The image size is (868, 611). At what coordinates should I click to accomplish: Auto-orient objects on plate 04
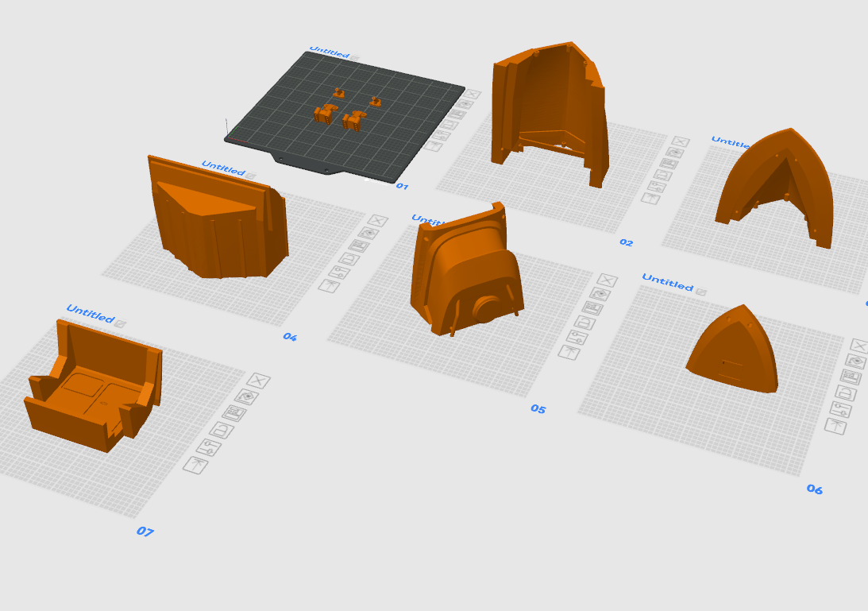click(368, 234)
